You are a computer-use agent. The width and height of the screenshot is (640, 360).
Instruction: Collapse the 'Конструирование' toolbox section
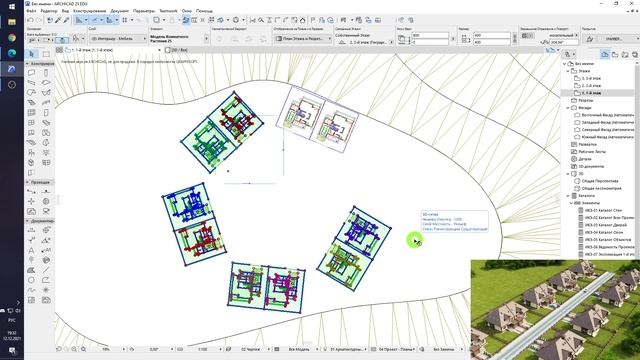click(27, 64)
